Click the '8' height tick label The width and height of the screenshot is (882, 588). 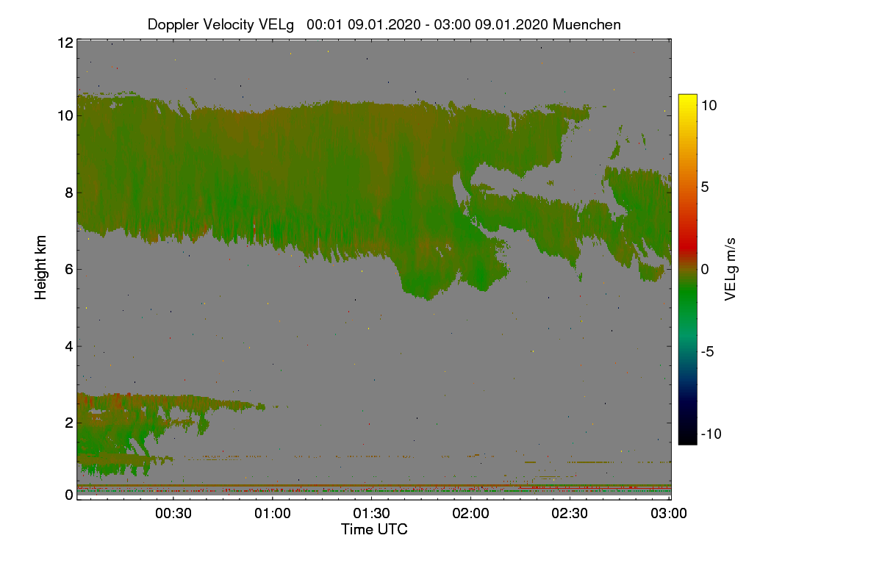tap(68, 193)
